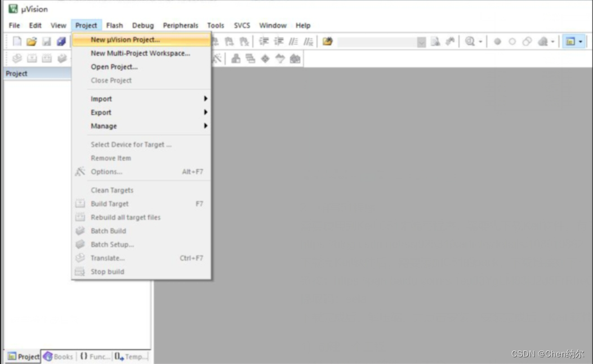Click the Clean Targets entry
593x364 pixels.
pyautogui.click(x=141, y=190)
